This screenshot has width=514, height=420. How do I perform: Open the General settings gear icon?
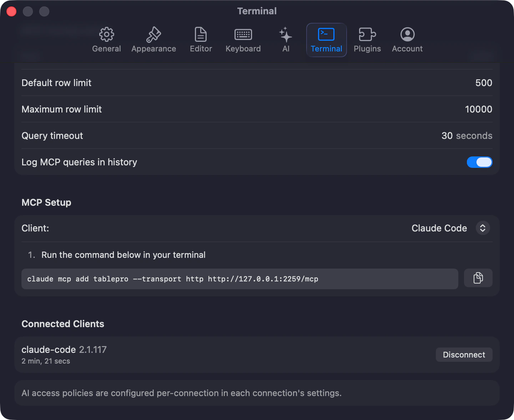coord(106,35)
